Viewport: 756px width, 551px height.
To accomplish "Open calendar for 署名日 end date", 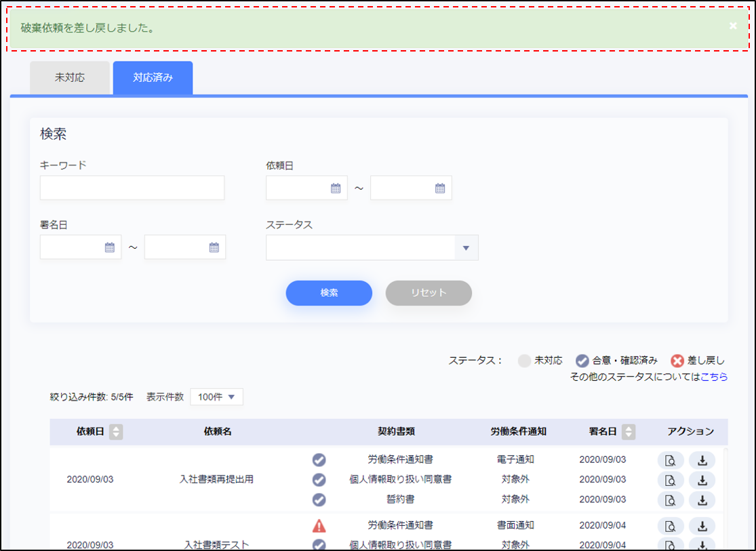I will pos(214,247).
